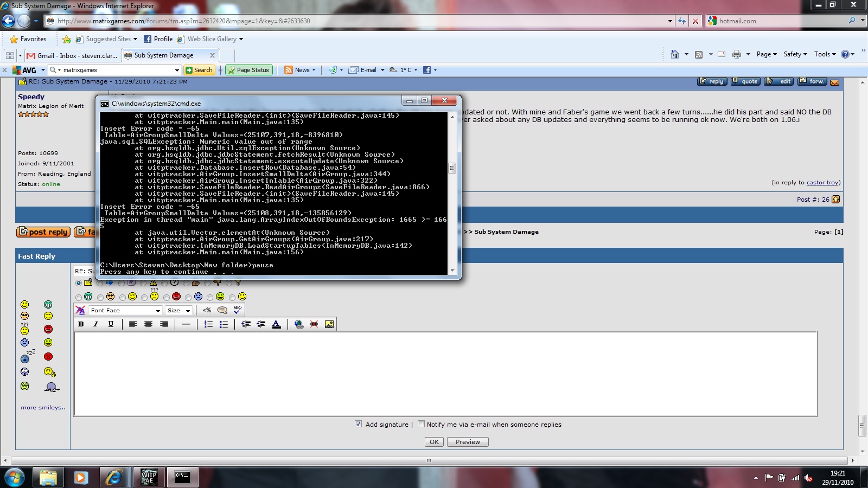Choose the sunglasses smiley radio button
868x488 pixels.
click(x=100, y=297)
